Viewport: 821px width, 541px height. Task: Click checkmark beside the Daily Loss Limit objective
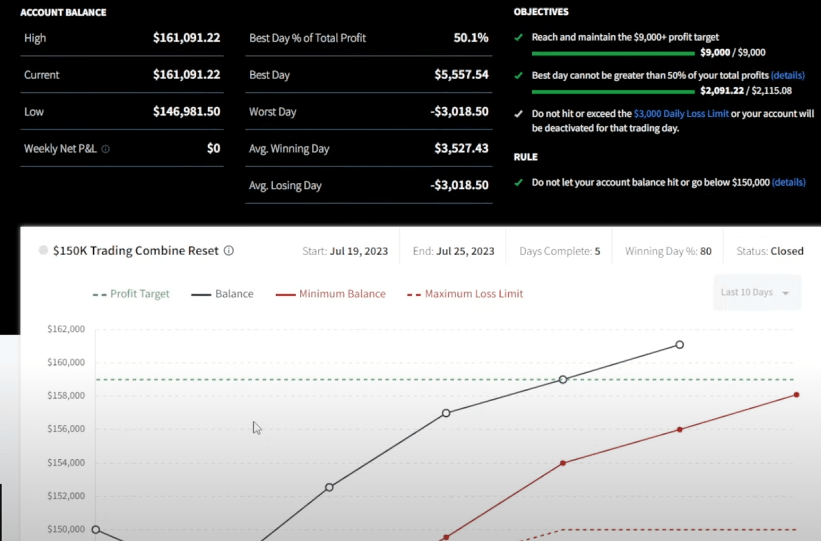tap(518, 114)
